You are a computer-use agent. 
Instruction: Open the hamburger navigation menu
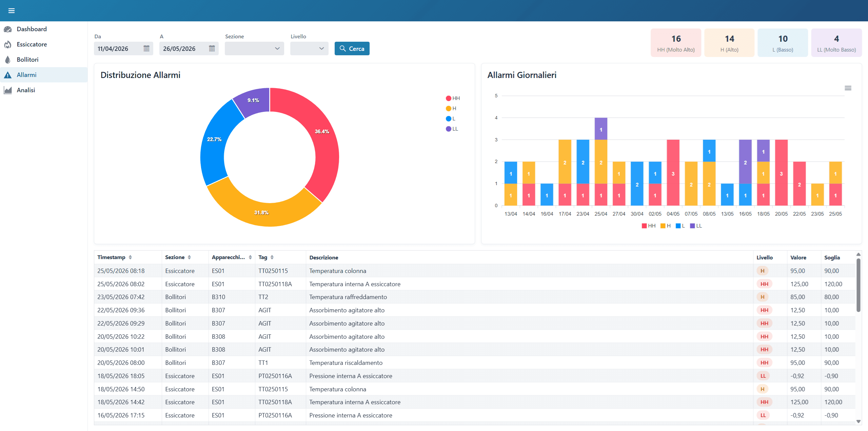pyautogui.click(x=12, y=11)
